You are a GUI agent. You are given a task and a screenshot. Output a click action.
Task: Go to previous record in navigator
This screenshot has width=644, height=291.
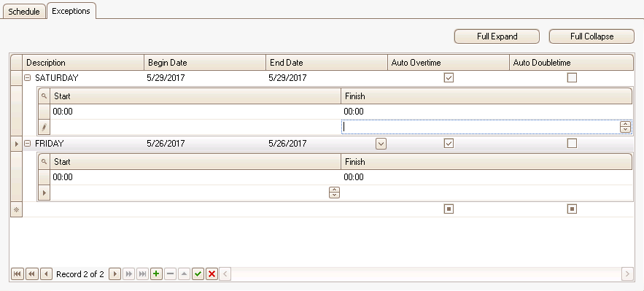point(47,274)
